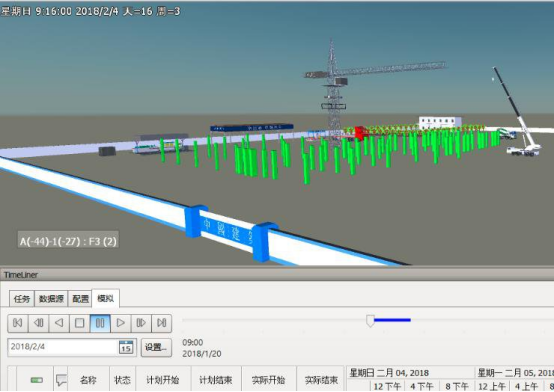The image size is (554, 392).
Task: Click the green active status column icon
Action: 37,380
